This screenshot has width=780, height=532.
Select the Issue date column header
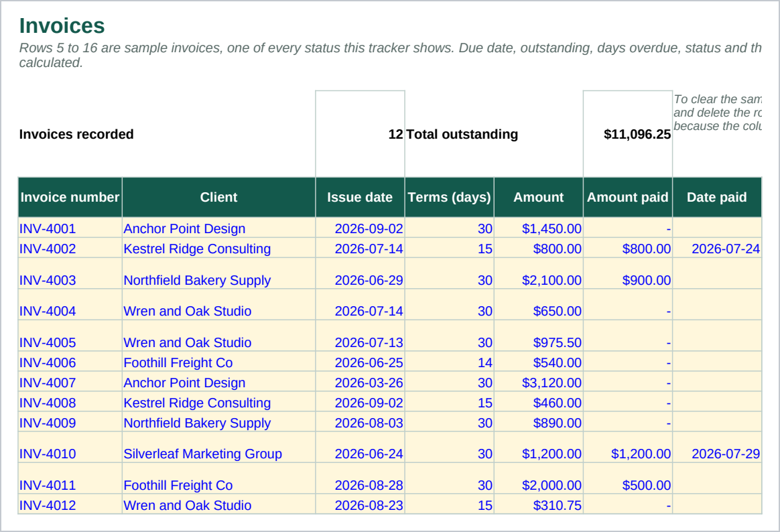[360, 198]
